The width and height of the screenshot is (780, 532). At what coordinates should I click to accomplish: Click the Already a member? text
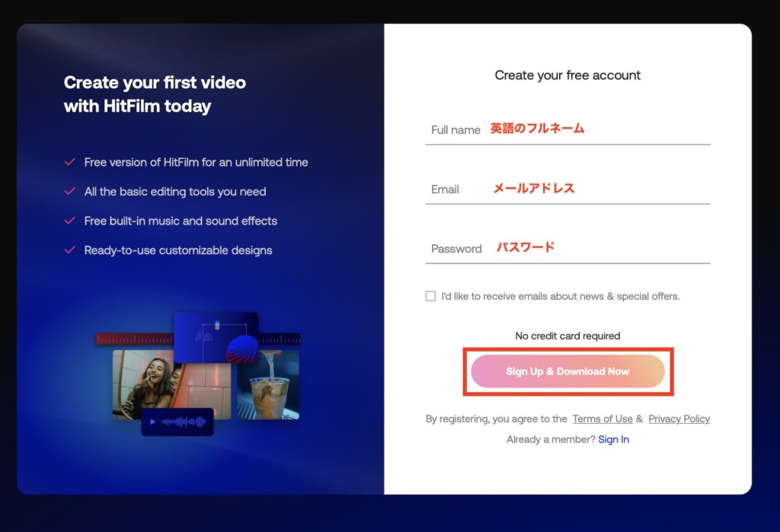(551, 439)
